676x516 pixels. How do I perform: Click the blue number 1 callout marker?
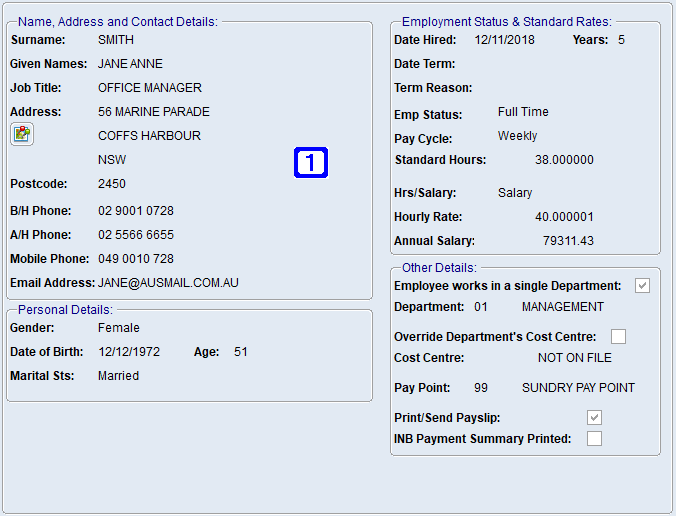pyautogui.click(x=311, y=163)
